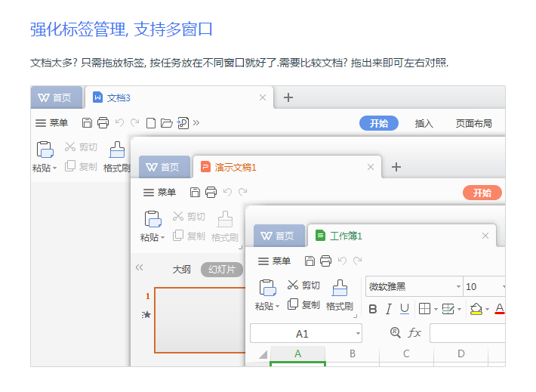Click 首页 tab in the 工作簿1 window
This screenshot has height=392, width=536.
(x=279, y=236)
